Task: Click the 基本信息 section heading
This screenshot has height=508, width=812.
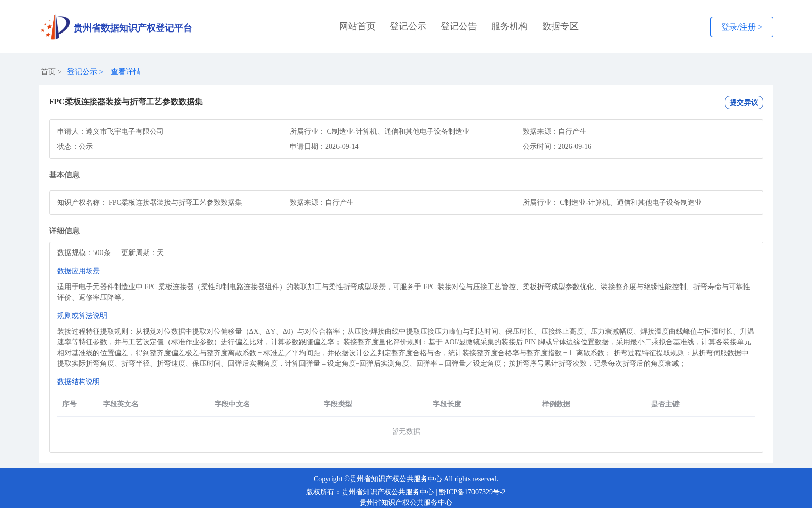Action: click(64, 175)
